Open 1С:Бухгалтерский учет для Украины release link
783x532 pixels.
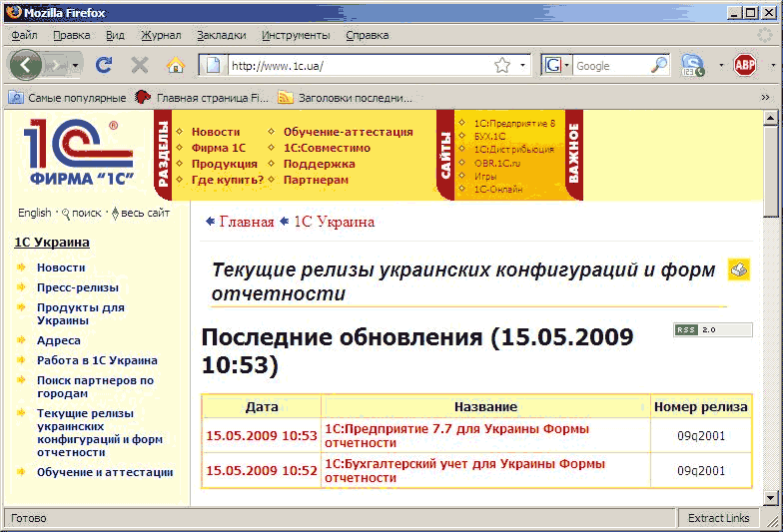(464, 471)
